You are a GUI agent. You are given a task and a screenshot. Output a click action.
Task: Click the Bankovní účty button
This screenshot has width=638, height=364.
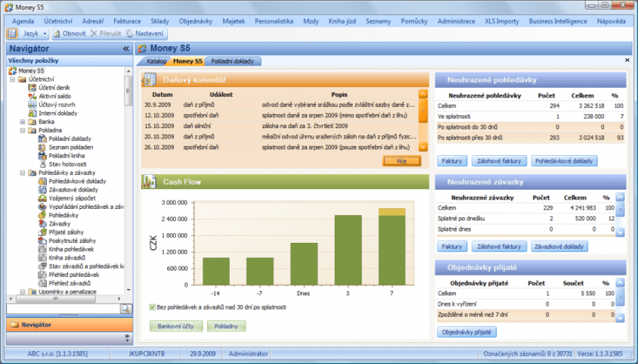pyautogui.click(x=176, y=326)
